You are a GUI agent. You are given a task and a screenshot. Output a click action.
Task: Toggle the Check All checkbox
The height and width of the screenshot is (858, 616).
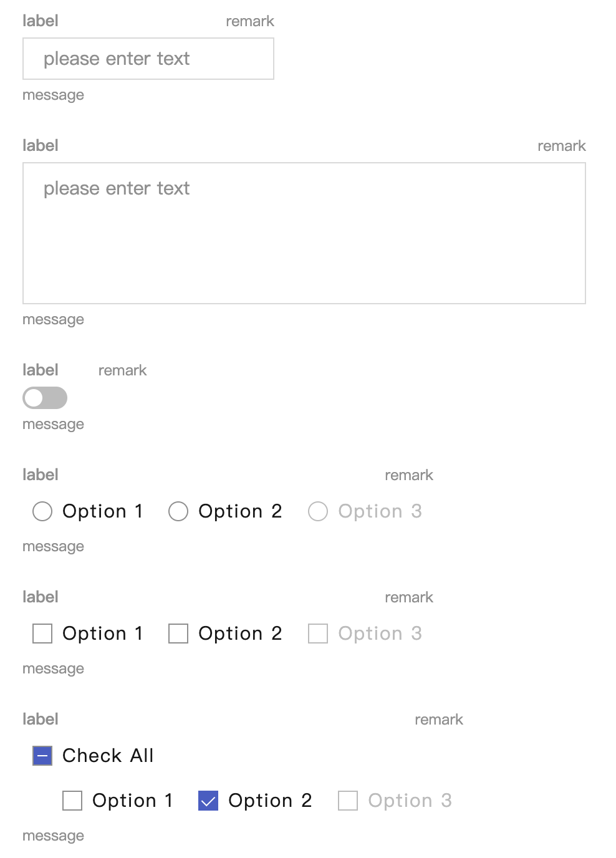(x=42, y=756)
